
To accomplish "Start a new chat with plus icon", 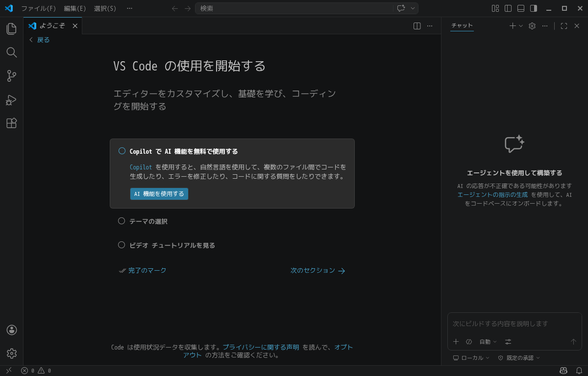I will (x=513, y=26).
